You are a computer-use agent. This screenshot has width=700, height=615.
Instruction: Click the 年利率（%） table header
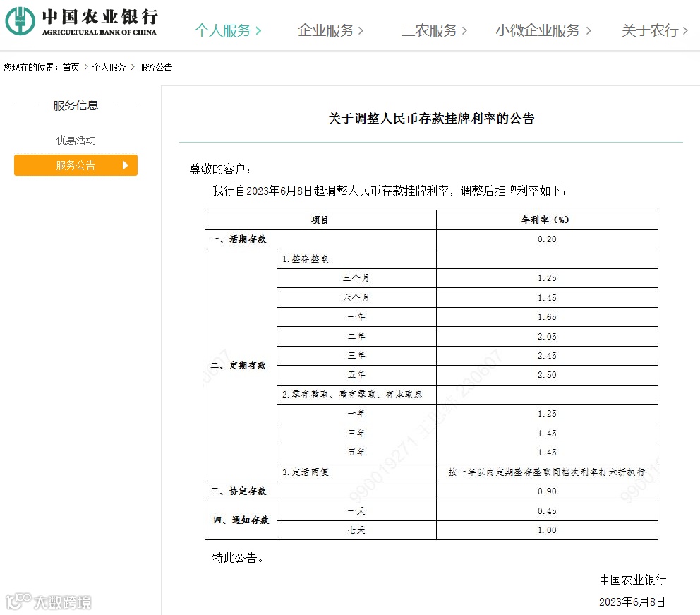click(547, 220)
